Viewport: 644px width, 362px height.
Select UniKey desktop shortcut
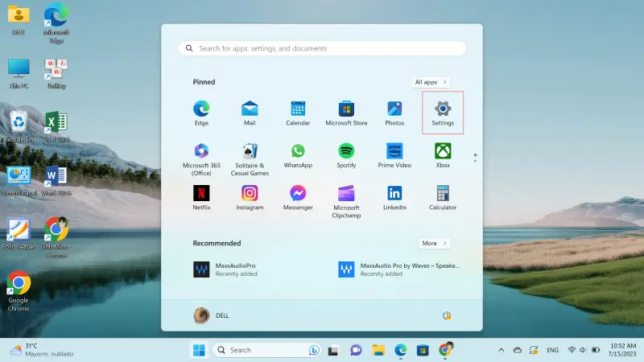pyautogui.click(x=56, y=73)
